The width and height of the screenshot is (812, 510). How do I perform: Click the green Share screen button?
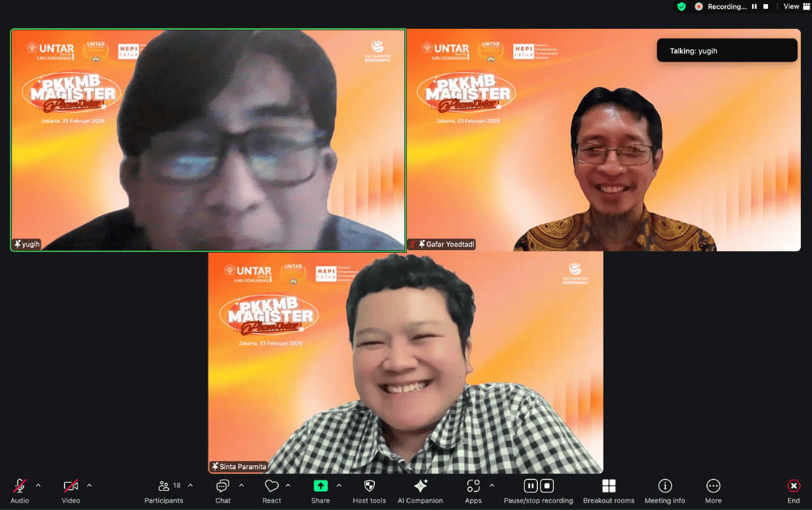pos(320,486)
